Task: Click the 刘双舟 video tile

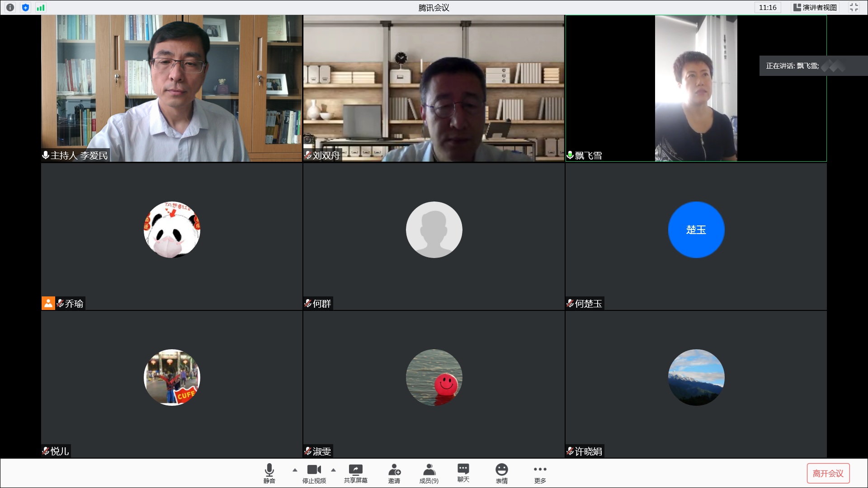Action: pos(434,88)
